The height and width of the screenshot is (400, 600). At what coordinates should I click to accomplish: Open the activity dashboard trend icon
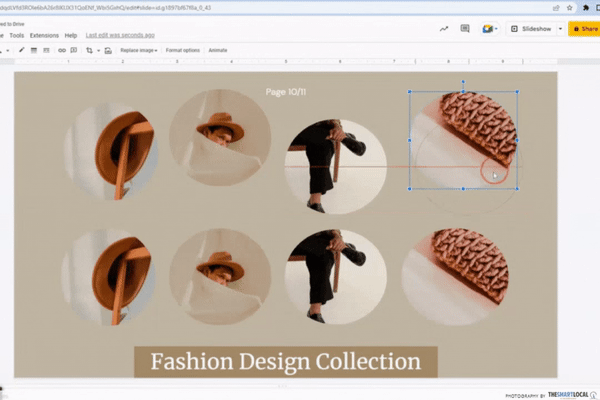tap(444, 29)
